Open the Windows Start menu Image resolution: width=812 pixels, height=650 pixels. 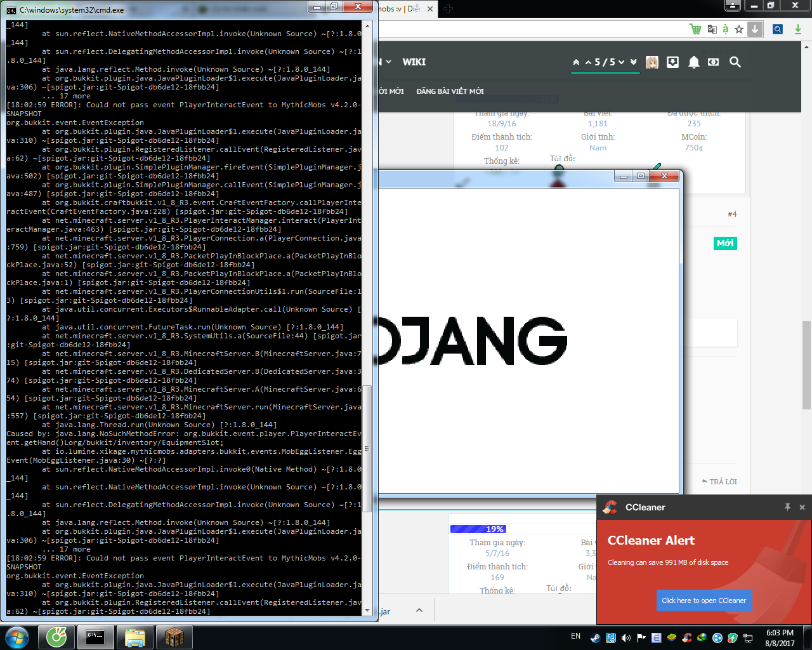(x=17, y=637)
